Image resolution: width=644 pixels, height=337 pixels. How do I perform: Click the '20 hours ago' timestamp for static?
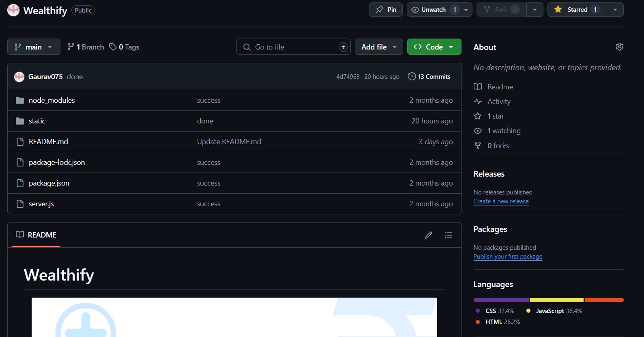(432, 121)
